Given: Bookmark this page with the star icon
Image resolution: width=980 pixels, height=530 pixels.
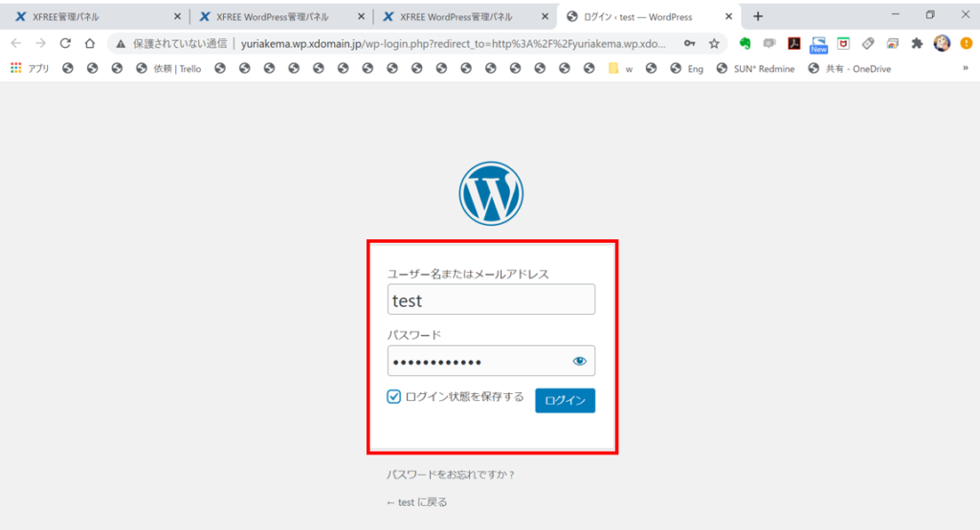Looking at the screenshot, I should point(714,43).
